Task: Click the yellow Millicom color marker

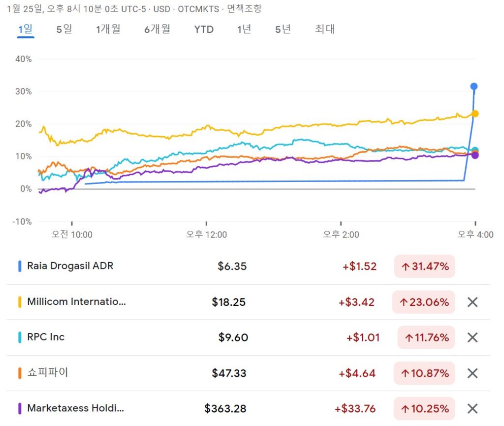Action: (x=20, y=302)
